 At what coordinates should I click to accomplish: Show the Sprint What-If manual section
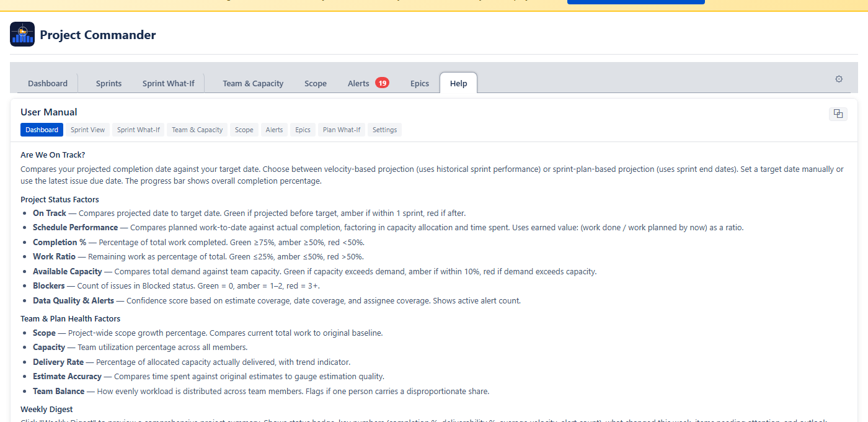138,130
